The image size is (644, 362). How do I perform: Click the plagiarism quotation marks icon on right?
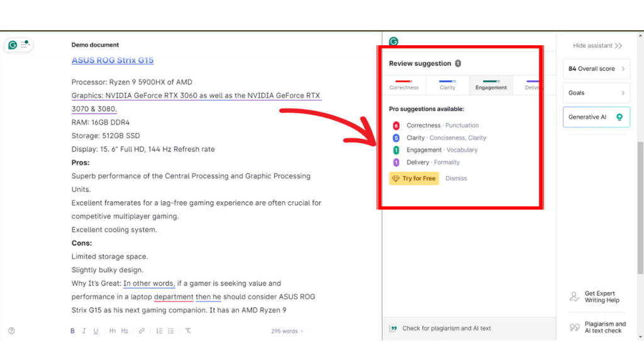coord(575,327)
